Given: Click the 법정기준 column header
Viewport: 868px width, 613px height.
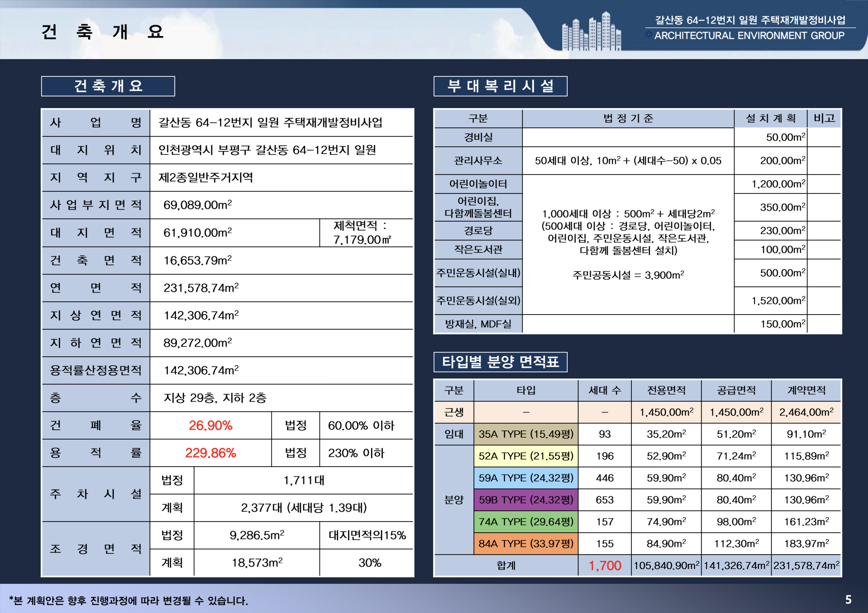Looking at the screenshot, I should [628, 118].
